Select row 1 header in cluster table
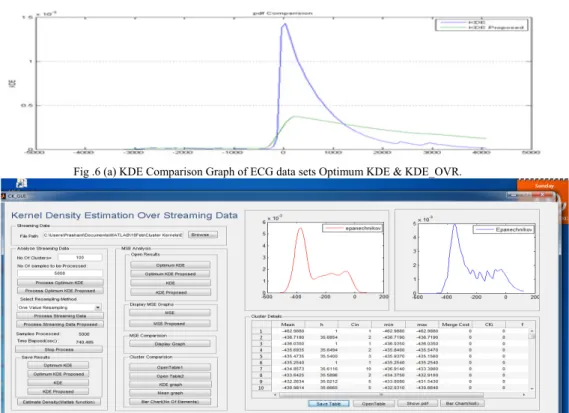 pos(261,331)
